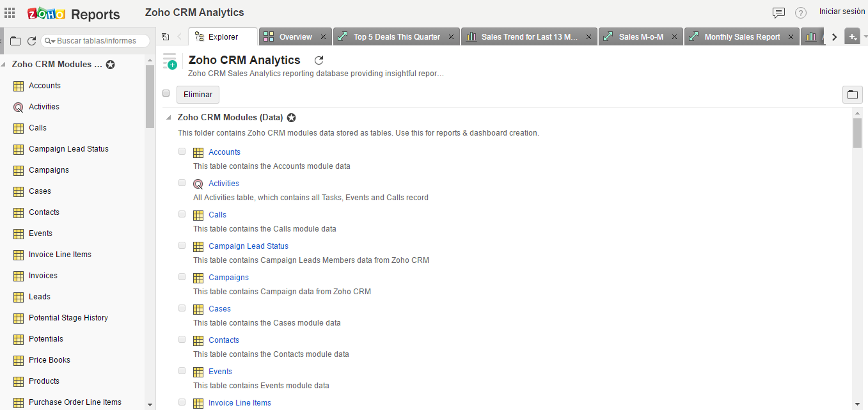This screenshot has width=868, height=410.
Task: Click the help question-mark icon
Action: pyautogui.click(x=801, y=12)
